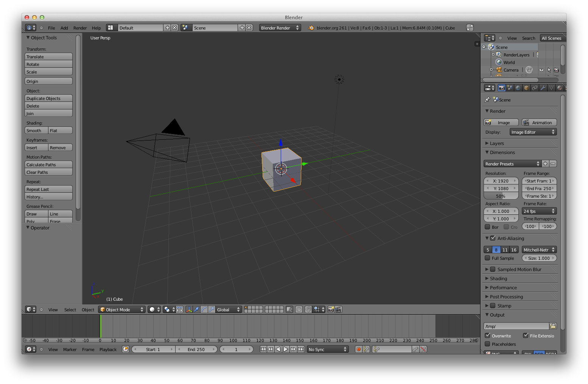This screenshot has height=384, width=588.
Task: Open the Modifiers tab (wrench icon)
Action: click(543, 88)
